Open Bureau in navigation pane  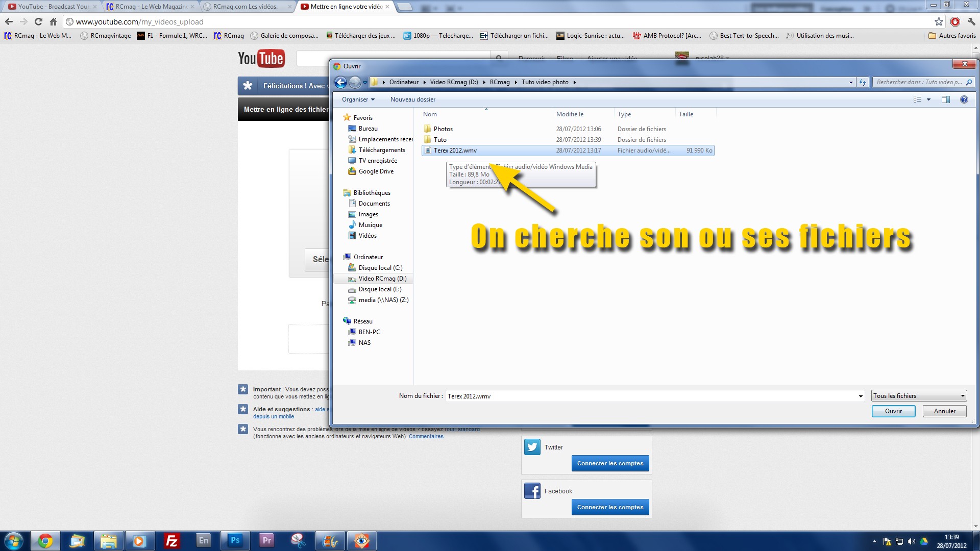point(368,129)
